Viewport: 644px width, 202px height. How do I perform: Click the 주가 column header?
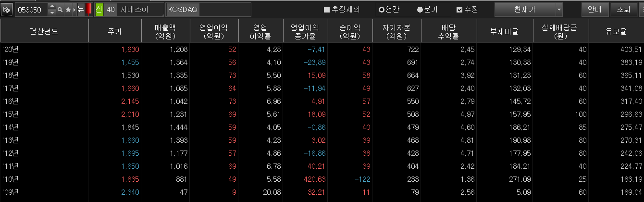pyautogui.click(x=115, y=32)
